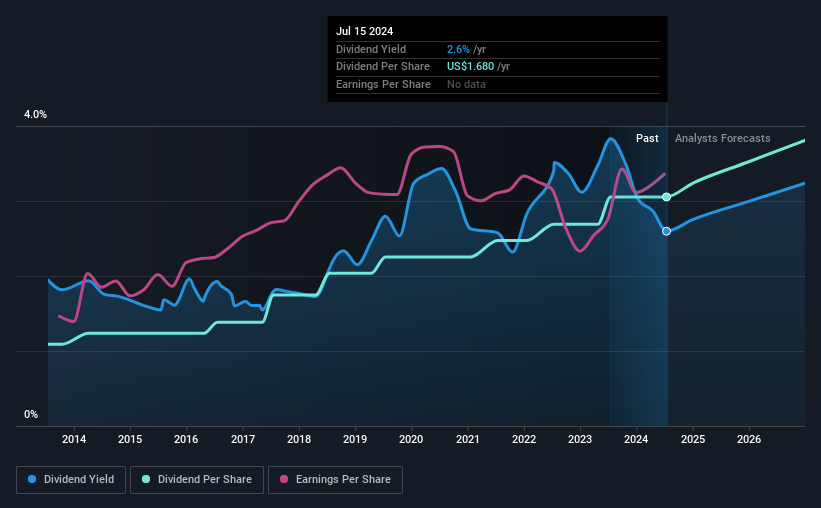Click the 2026 x-axis label
The image size is (821, 508).
(x=749, y=439)
